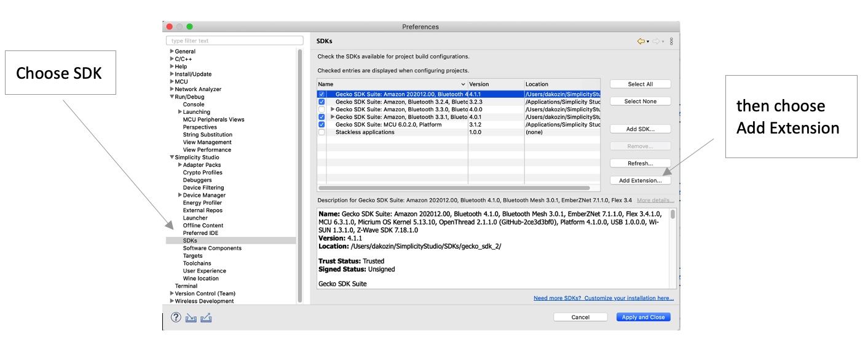Go to the Terminal preferences page
Viewport: 868px width, 355px height.
click(x=186, y=286)
